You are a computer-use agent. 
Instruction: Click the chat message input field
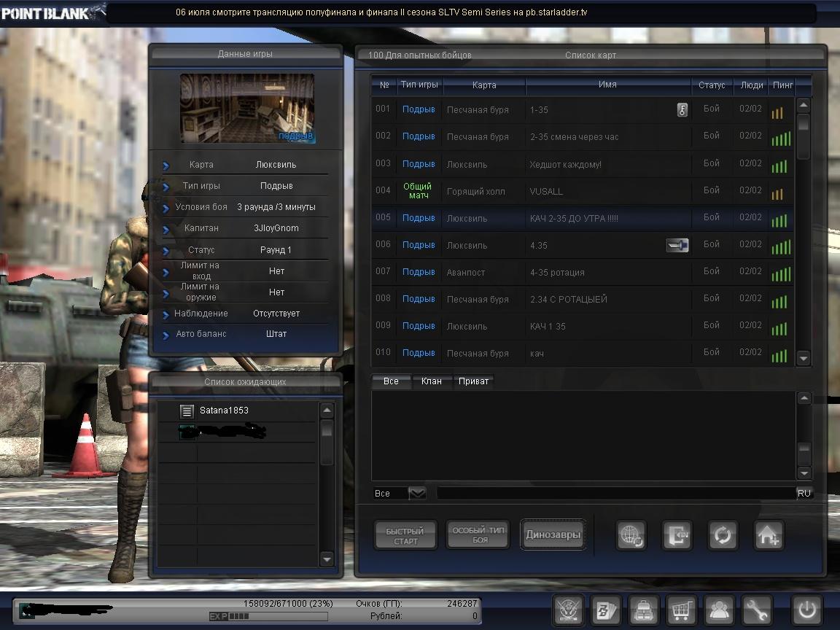pos(614,494)
